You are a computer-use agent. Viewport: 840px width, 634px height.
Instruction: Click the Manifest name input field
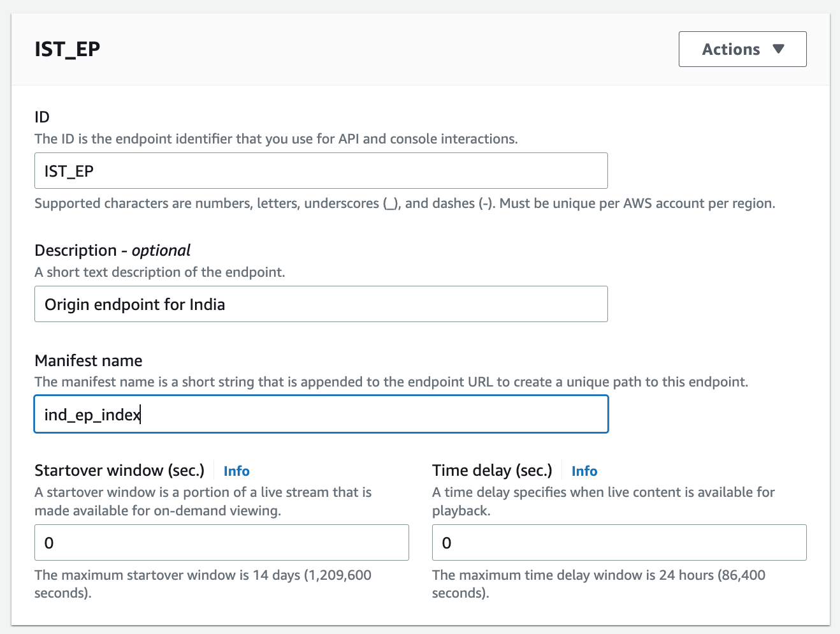[x=319, y=414]
